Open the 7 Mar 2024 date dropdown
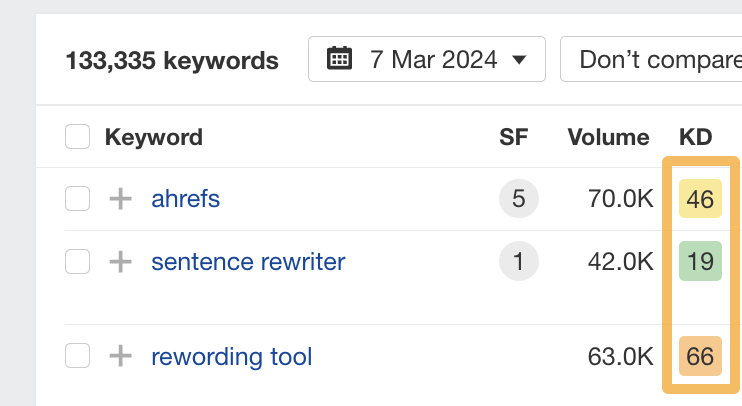The image size is (742, 406). pyautogui.click(x=427, y=59)
